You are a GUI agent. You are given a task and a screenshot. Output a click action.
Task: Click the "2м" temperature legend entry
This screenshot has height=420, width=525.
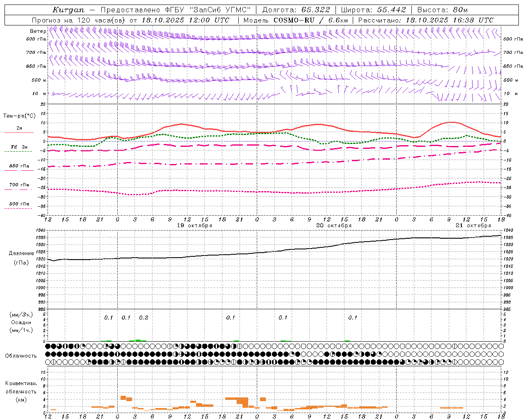(19, 128)
